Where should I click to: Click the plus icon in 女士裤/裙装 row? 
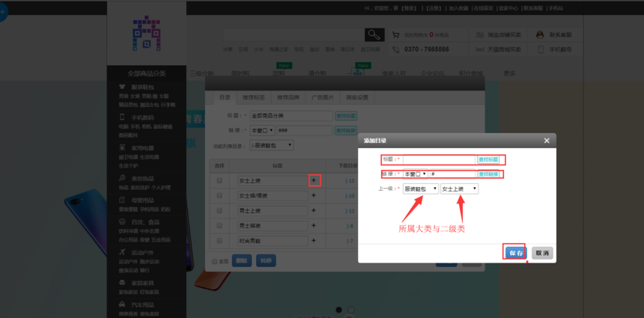coord(314,196)
